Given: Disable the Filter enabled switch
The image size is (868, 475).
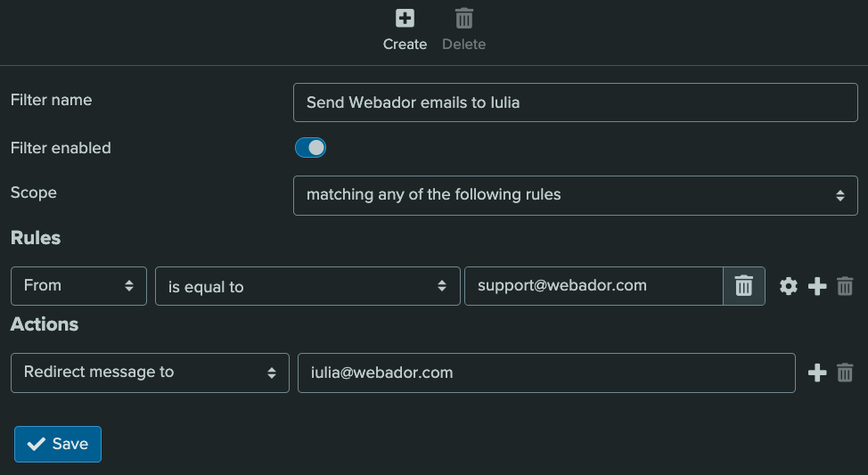Looking at the screenshot, I should point(311,148).
